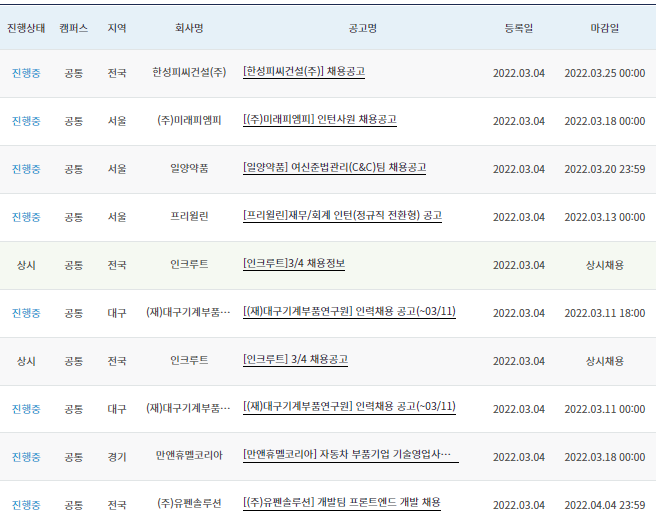Select the 상시 status in the 3/4 채용공고 row
This screenshot has height=526, width=656.
(x=26, y=361)
